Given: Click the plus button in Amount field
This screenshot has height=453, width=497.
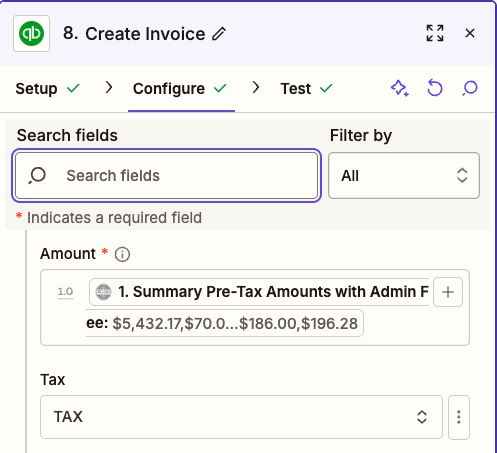Looking at the screenshot, I should point(448,292).
